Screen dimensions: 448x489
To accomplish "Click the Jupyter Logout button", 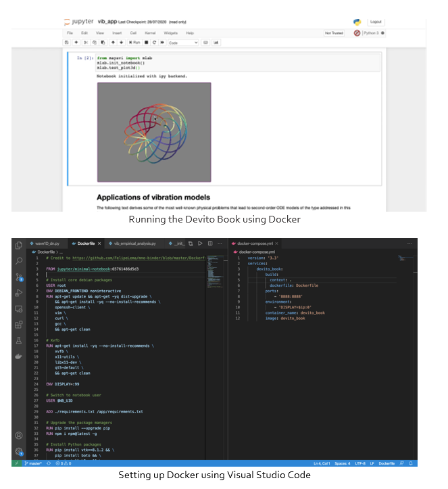I will (x=376, y=22).
